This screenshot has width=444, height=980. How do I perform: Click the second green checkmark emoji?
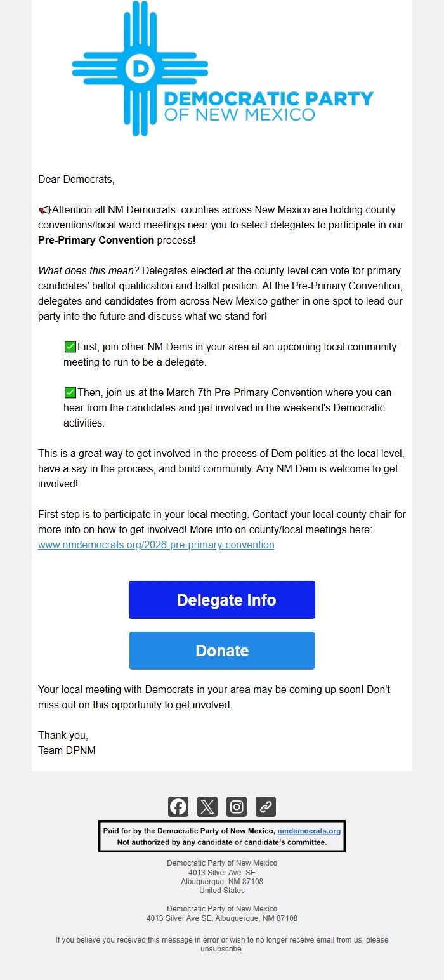(69, 392)
